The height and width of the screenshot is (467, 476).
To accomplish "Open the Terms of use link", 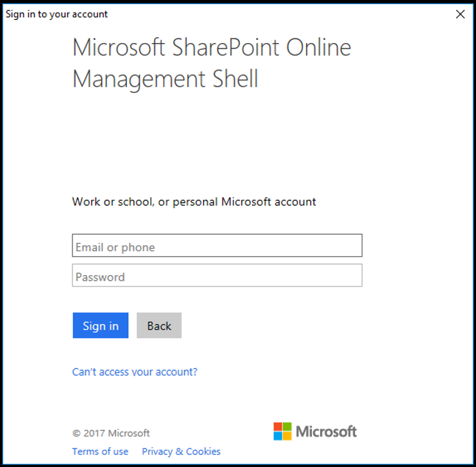I will (x=100, y=452).
